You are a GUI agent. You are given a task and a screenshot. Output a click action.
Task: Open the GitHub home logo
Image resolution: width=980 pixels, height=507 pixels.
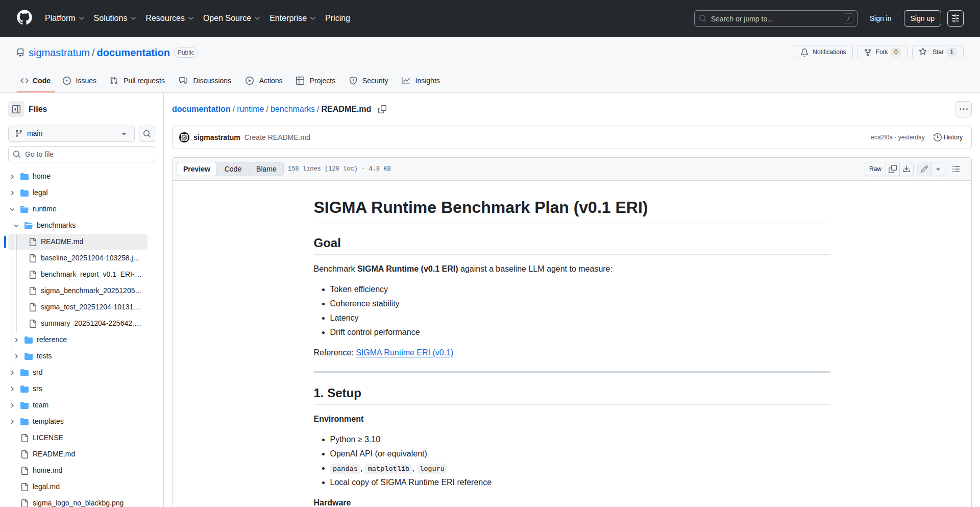[23, 18]
